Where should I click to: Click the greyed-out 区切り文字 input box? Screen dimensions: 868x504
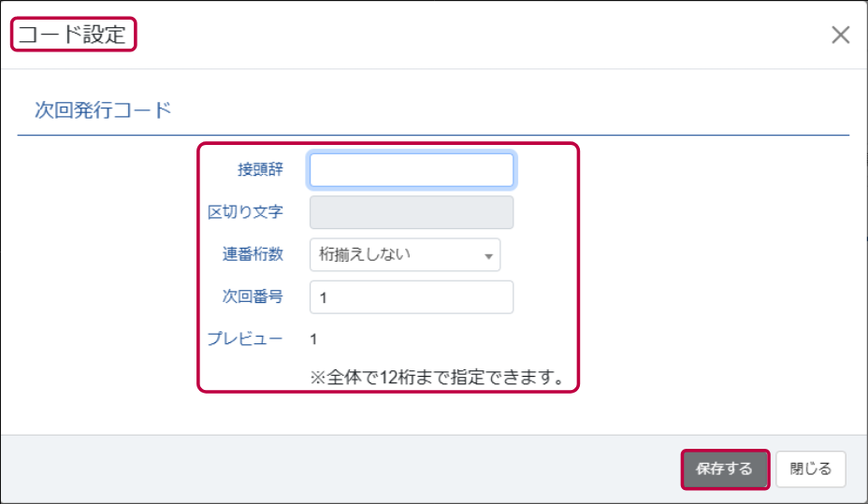[412, 212]
